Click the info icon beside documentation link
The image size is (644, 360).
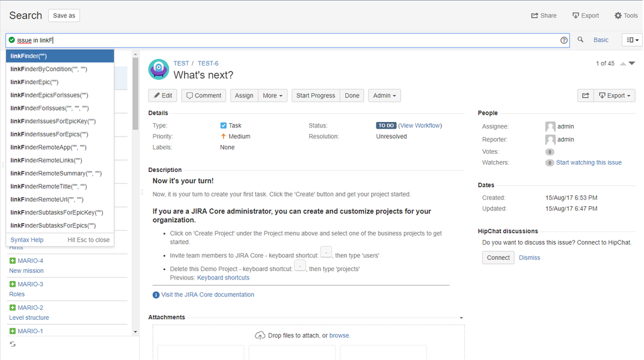[156, 295]
